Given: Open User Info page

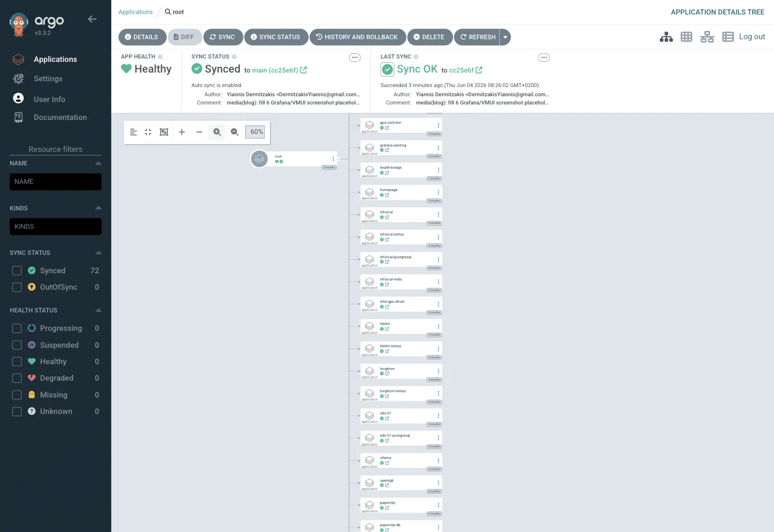Looking at the screenshot, I should [49, 99].
